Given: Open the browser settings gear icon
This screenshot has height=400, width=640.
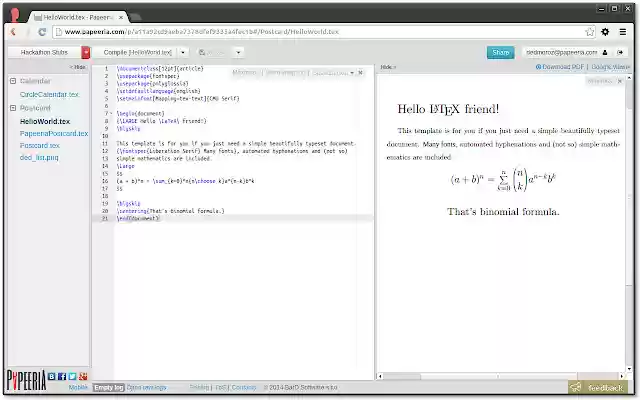Looking at the screenshot, I should [x=606, y=31].
